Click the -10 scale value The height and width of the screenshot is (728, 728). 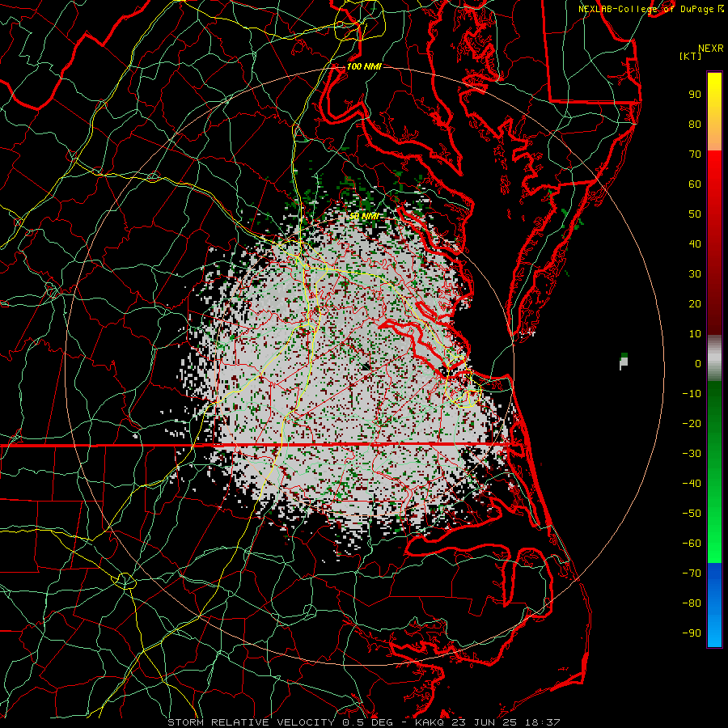click(692, 394)
